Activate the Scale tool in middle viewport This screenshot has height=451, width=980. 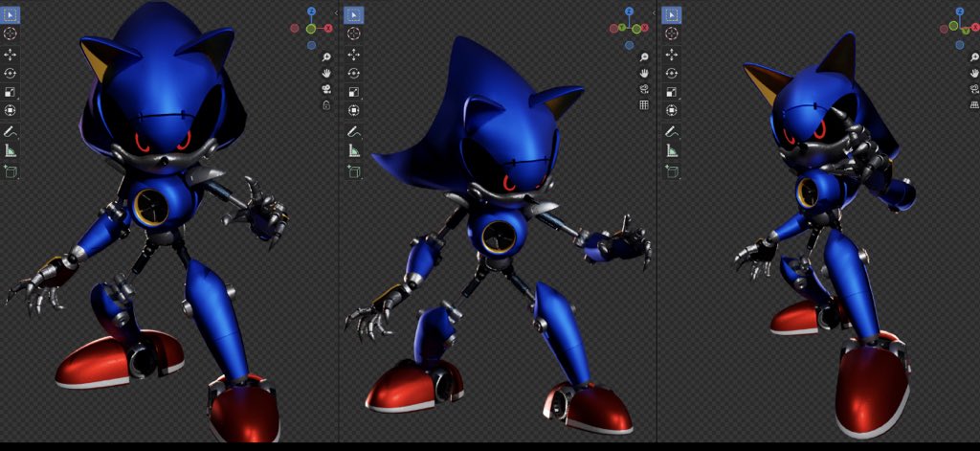tap(354, 92)
